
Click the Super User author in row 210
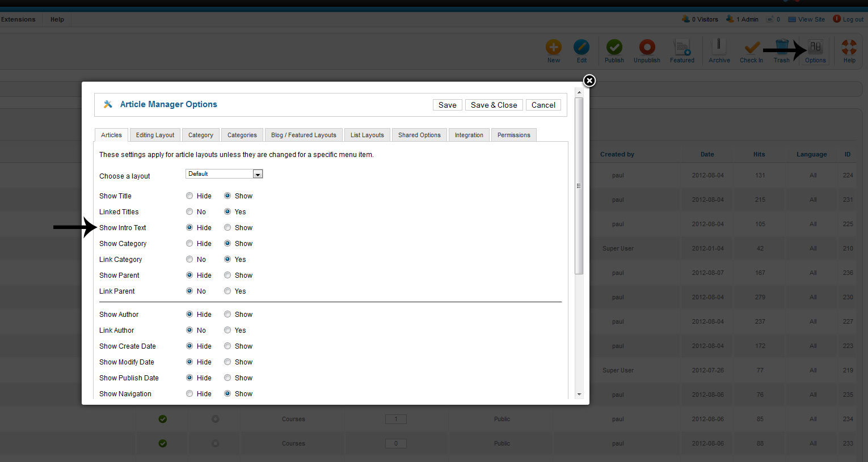pyautogui.click(x=618, y=248)
